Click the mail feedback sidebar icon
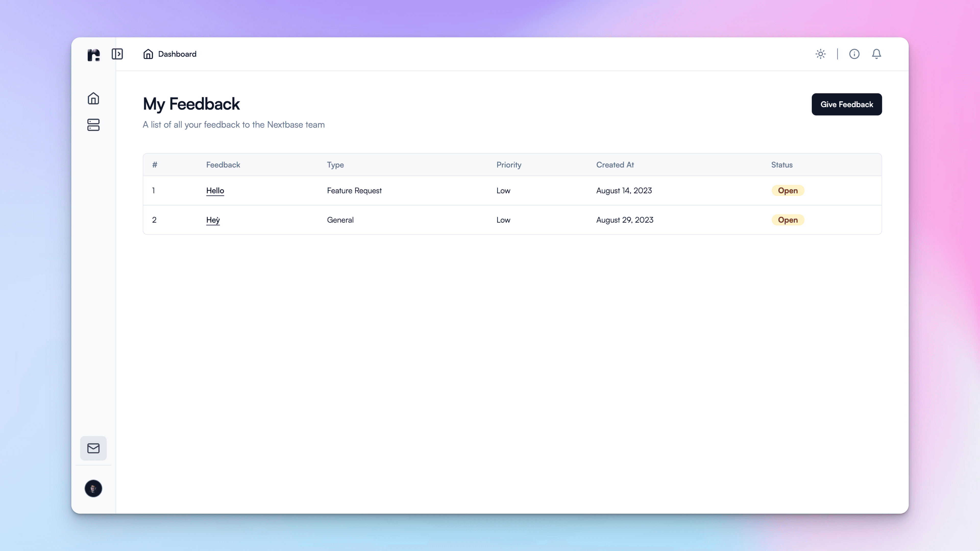 coord(93,448)
